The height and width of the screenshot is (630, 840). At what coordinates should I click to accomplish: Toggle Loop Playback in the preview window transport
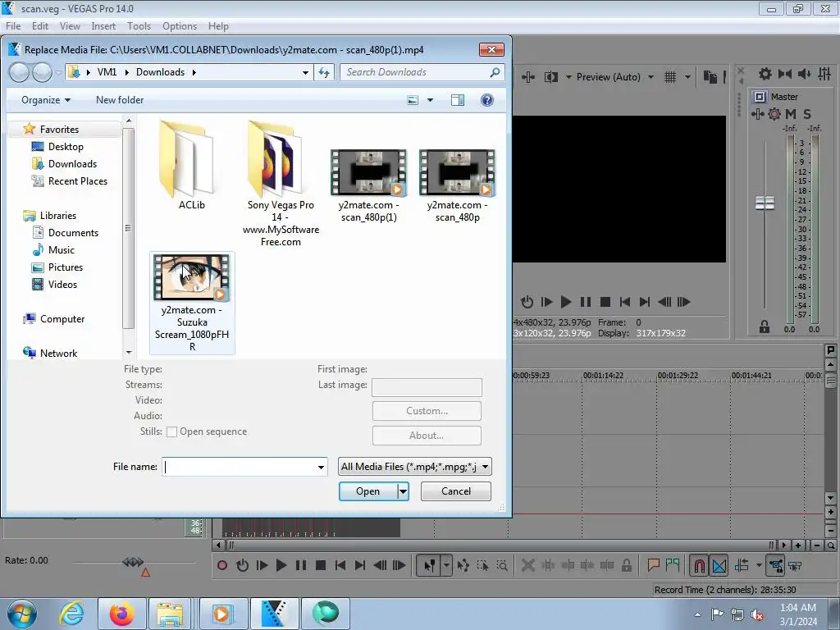click(x=527, y=302)
